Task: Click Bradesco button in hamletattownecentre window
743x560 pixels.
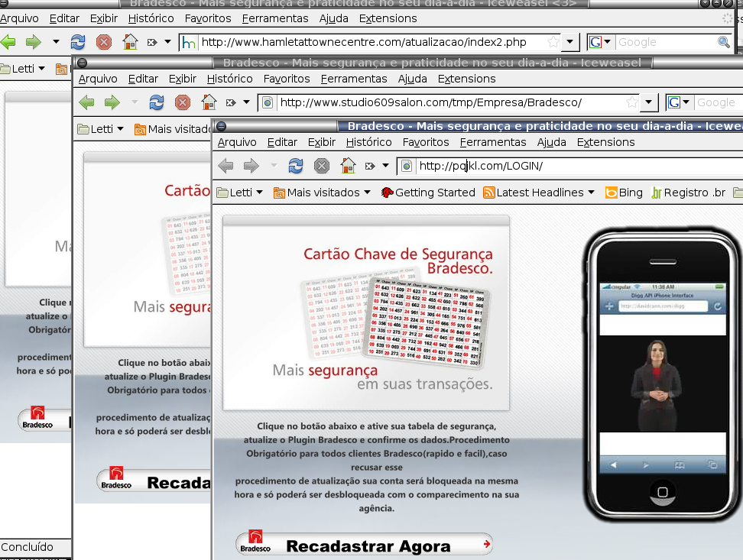Action: [x=44, y=419]
